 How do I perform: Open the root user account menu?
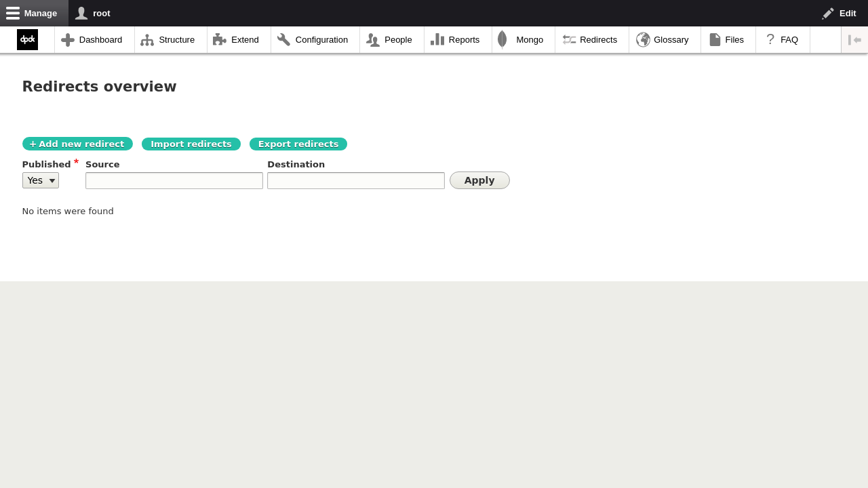pyautogui.click(x=93, y=13)
